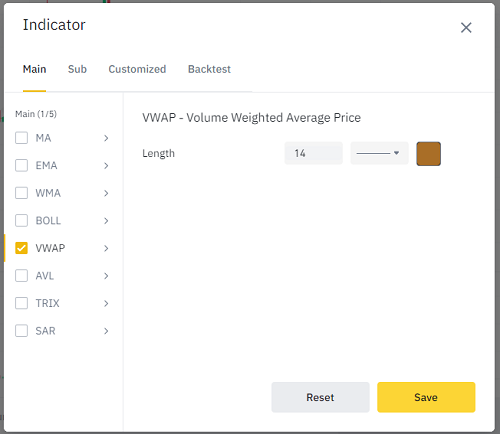The image size is (500, 434).
Task: Expand BOLL settings chevron
Action: (x=106, y=221)
